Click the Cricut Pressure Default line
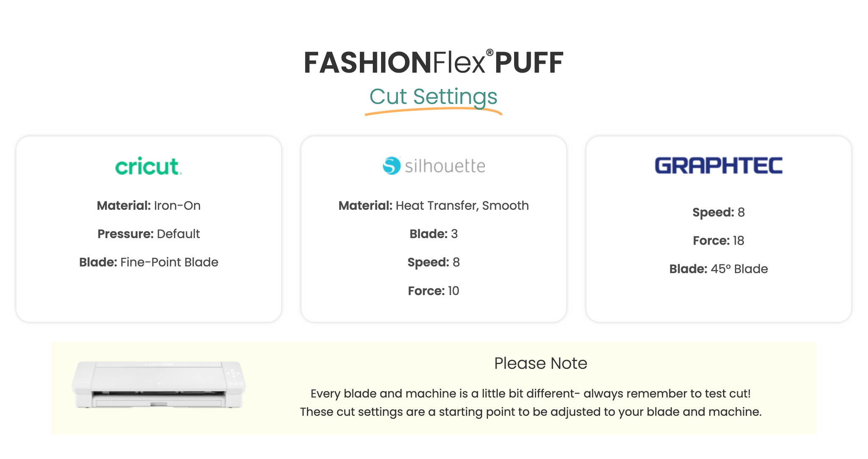868x459 pixels. pyautogui.click(x=148, y=234)
